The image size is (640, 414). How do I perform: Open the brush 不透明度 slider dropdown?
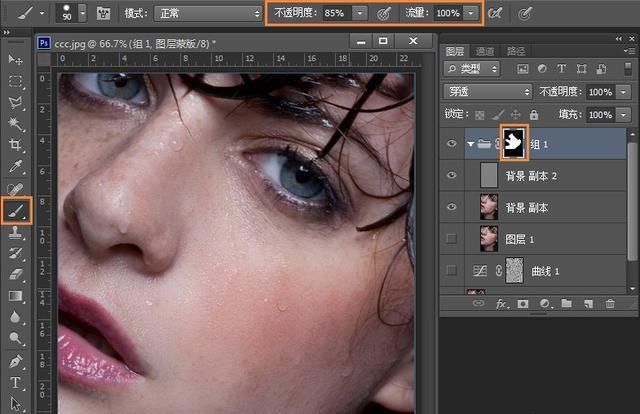point(360,13)
